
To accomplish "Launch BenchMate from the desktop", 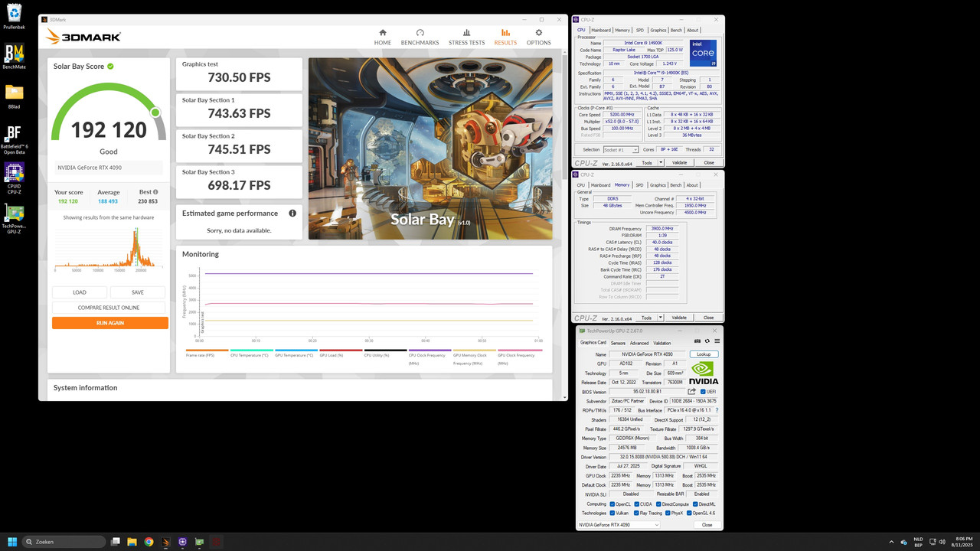I will pyautogui.click(x=13, y=56).
